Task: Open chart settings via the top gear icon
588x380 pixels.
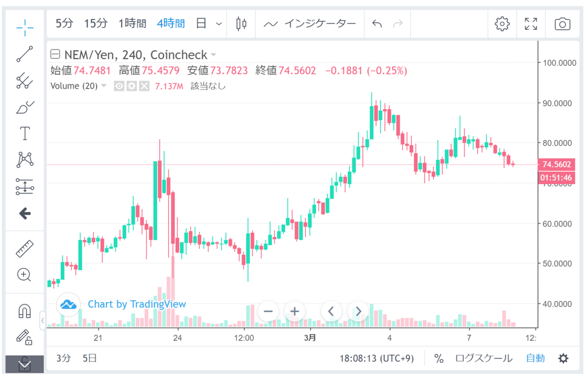Action: [502, 23]
